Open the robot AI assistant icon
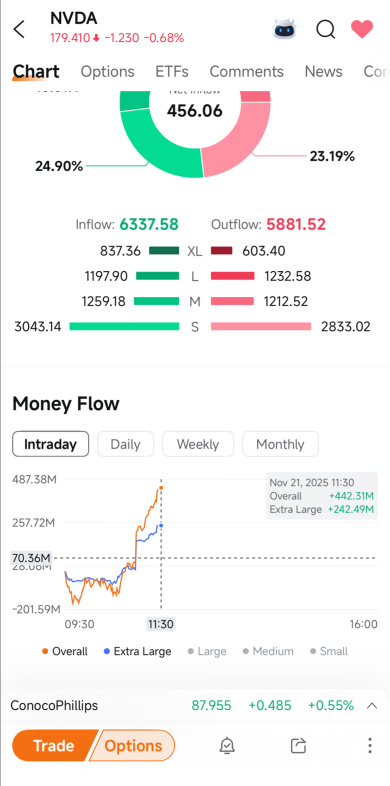The height and width of the screenshot is (786, 390). (285, 29)
